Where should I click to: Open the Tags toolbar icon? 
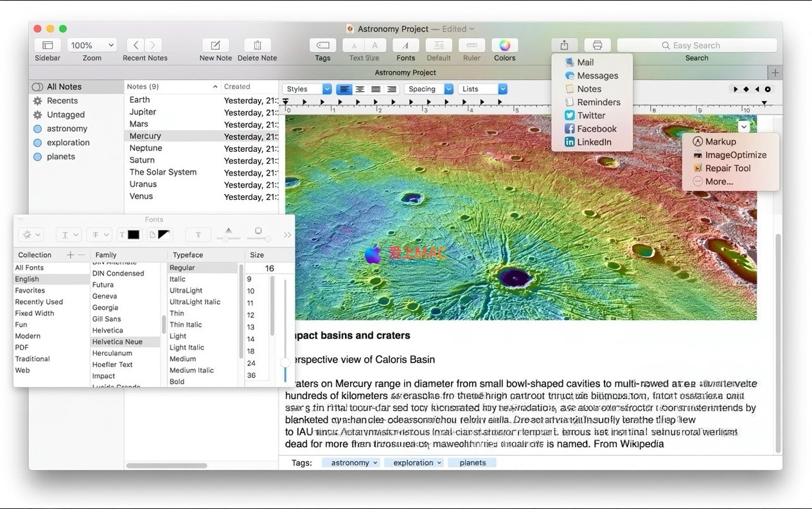322,46
